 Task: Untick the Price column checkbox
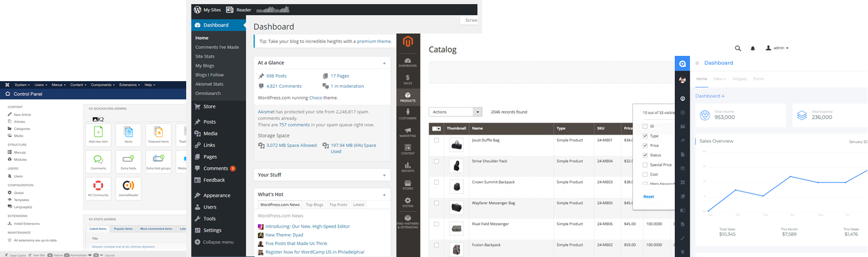(645, 145)
